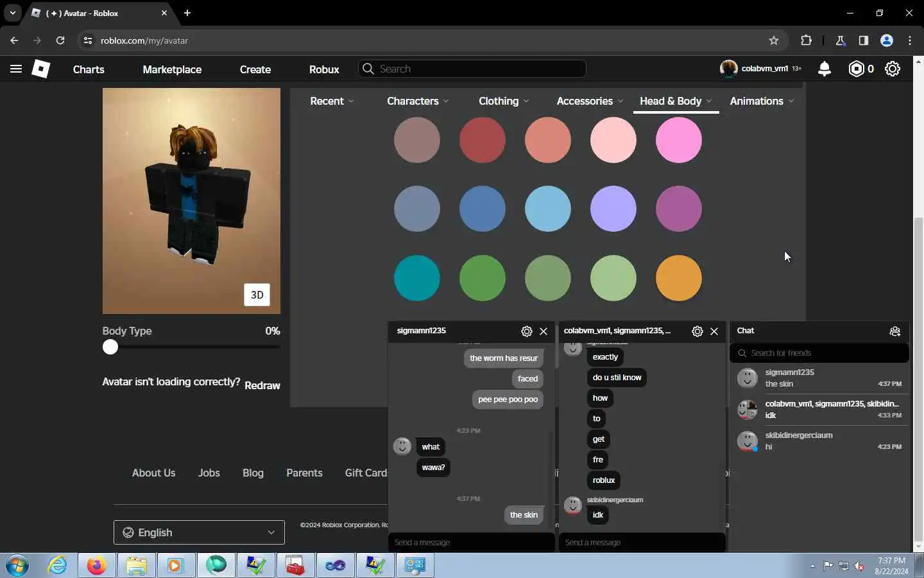924x578 pixels.
Task: Expand the Animations dropdown
Action: [762, 101]
